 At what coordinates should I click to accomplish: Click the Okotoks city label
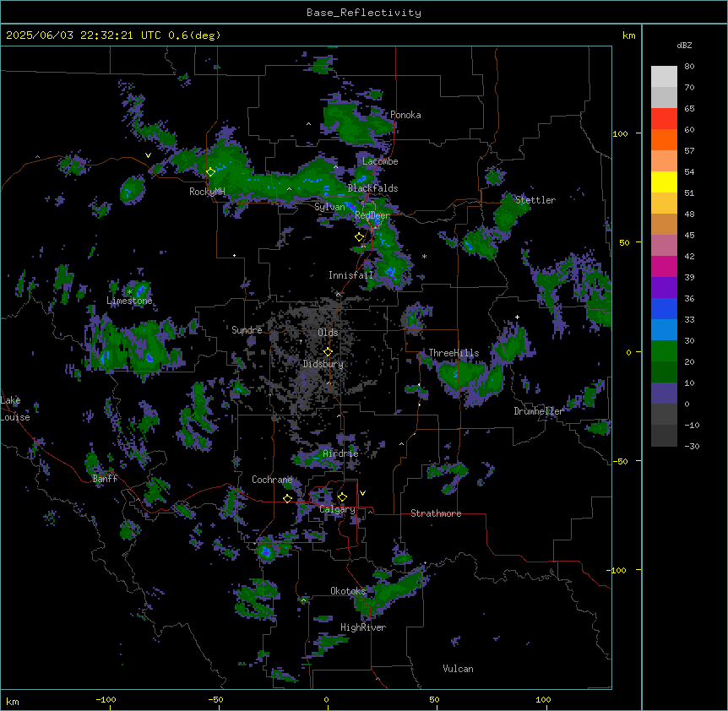coord(348,591)
